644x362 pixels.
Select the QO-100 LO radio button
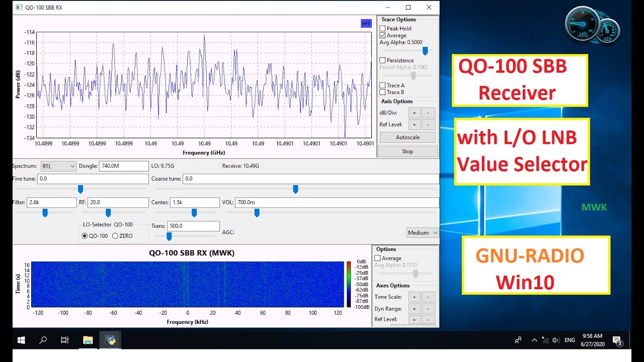tap(85, 236)
